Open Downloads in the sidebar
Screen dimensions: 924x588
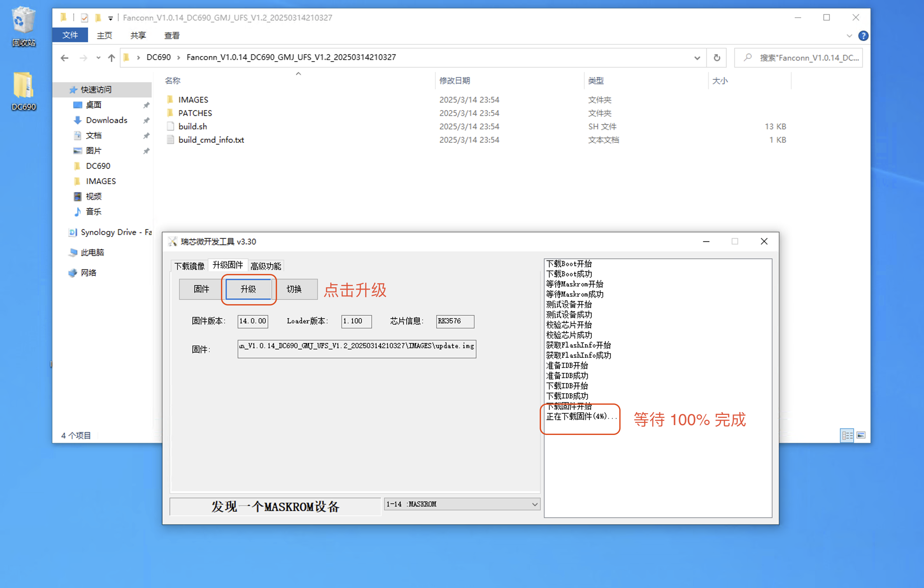tap(106, 120)
